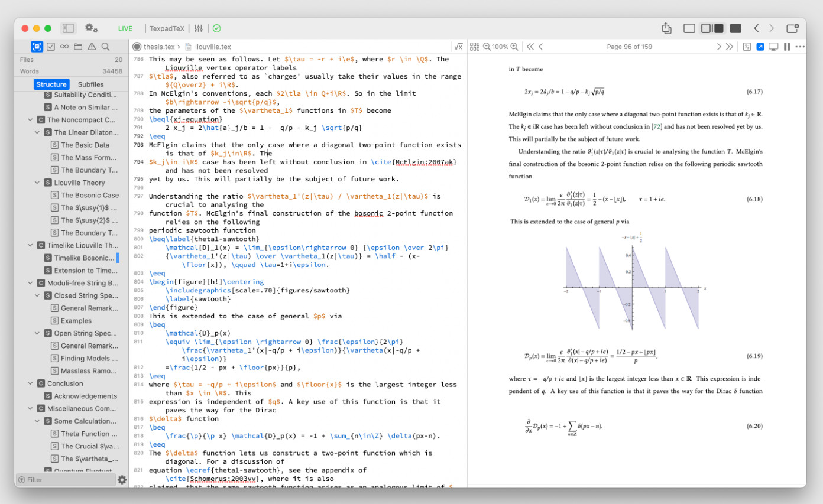Click the pause icon in PDF toolbar

point(787,47)
